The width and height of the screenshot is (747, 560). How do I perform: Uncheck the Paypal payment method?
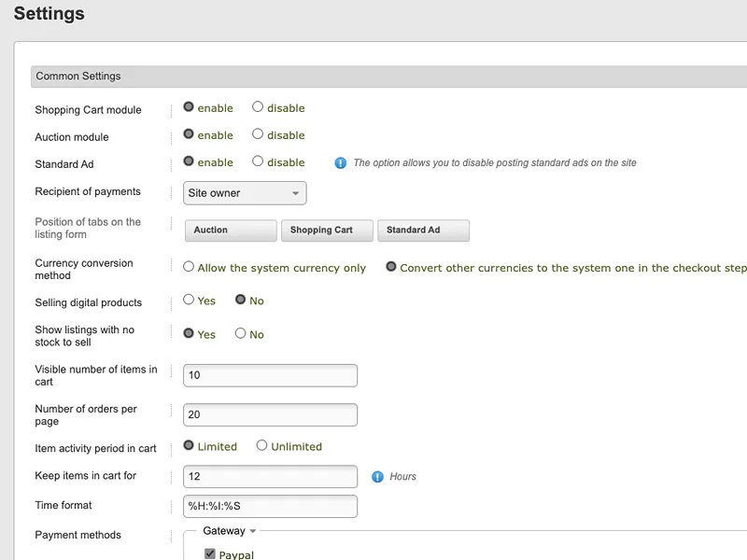point(209,553)
